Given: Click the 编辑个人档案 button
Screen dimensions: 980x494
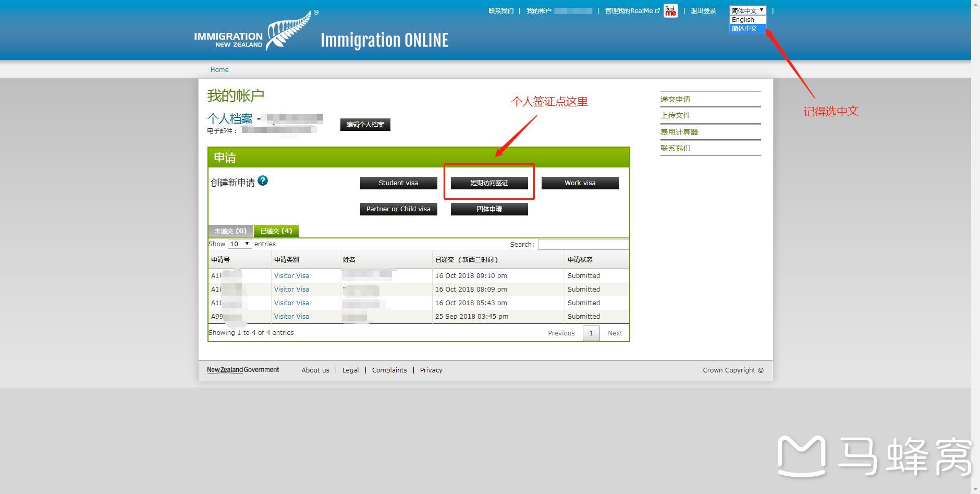Looking at the screenshot, I should click(x=365, y=125).
